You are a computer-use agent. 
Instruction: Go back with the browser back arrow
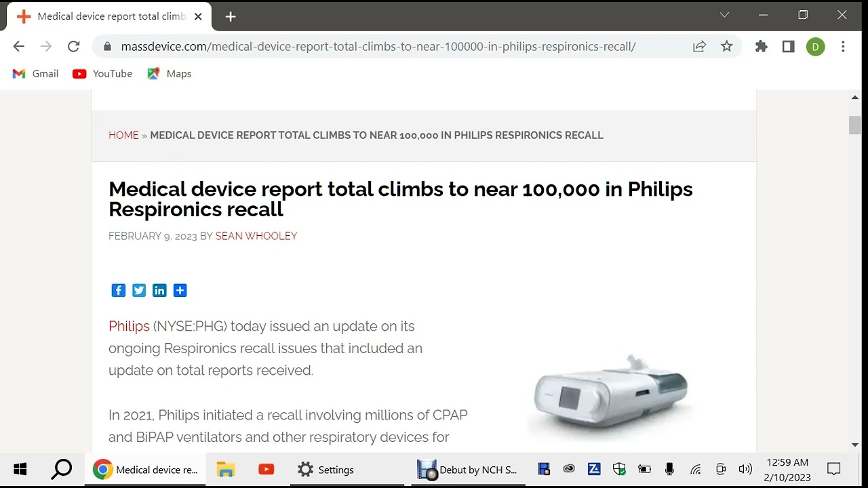coord(19,46)
